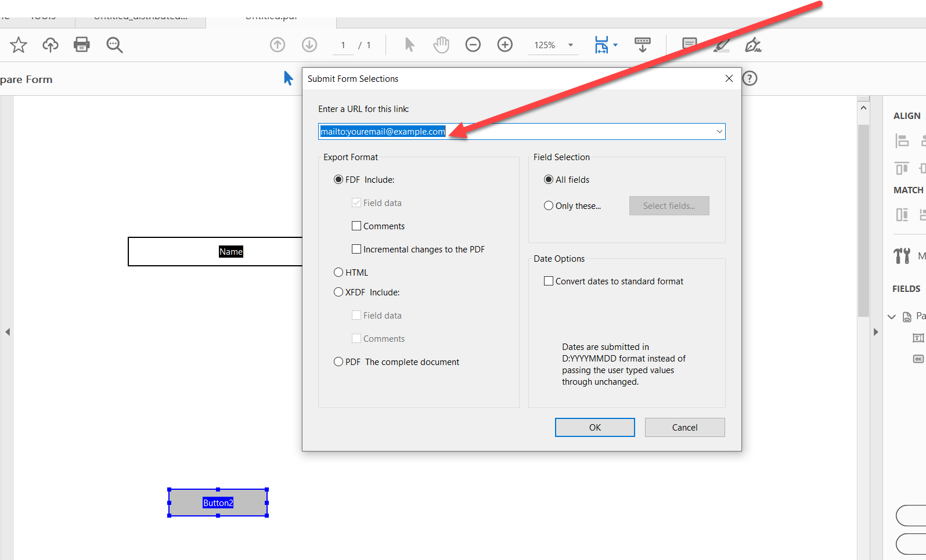Zoom out with minus icon
The image size is (926, 560).
pos(473,45)
